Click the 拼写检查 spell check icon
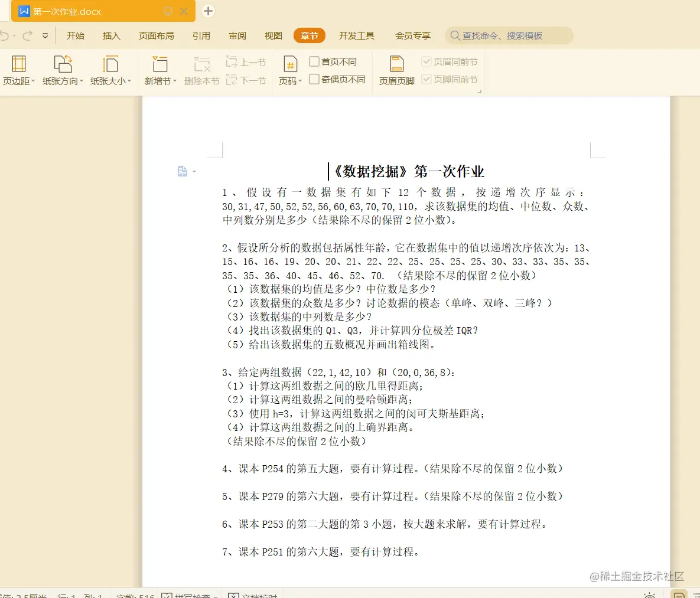Screen dimensions: 700x598 (x=167, y=595)
